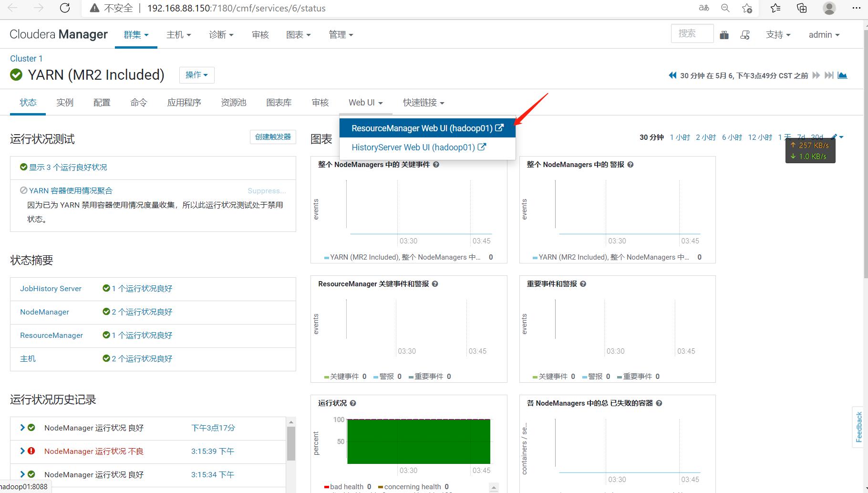Open the 主机 dropdown menu
868x493 pixels.
click(x=179, y=35)
